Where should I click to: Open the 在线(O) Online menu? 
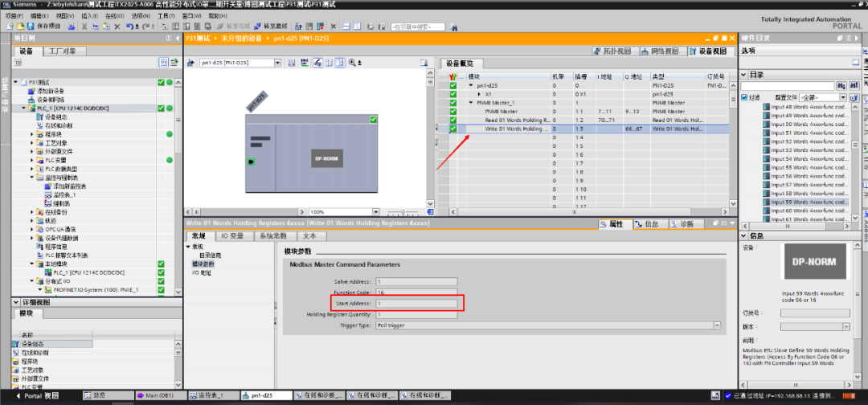pos(114,15)
